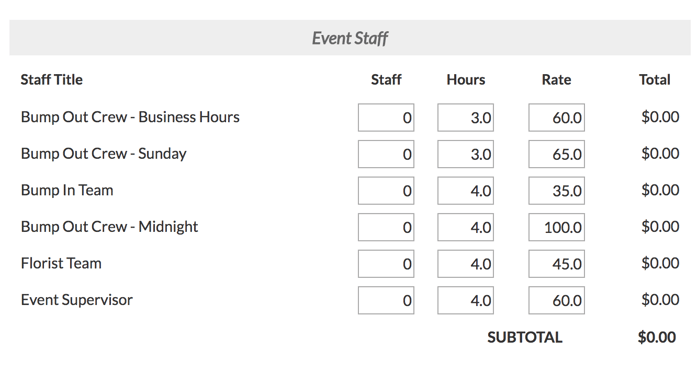Edit Event Supervisor rate field

(556, 300)
